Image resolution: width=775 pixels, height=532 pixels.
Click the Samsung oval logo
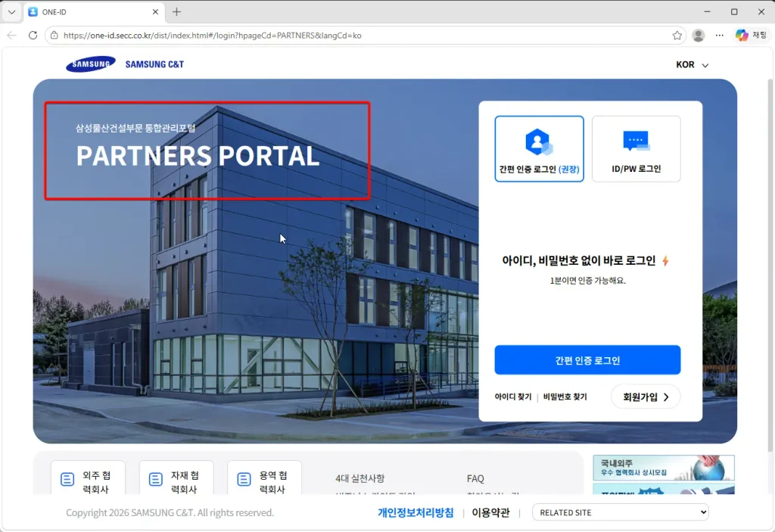[x=91, y=64]
